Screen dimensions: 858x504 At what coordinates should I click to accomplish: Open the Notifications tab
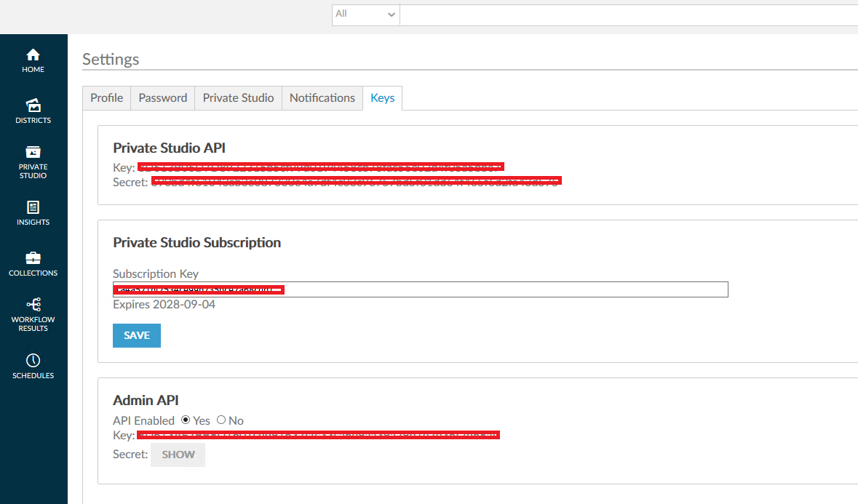coord(322,97)
